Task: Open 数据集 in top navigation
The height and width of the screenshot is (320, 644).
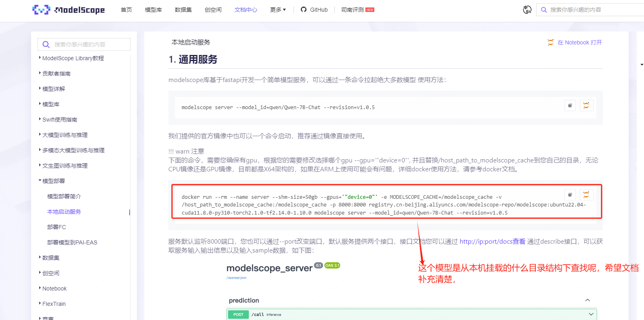Action: tap(183, 10)
